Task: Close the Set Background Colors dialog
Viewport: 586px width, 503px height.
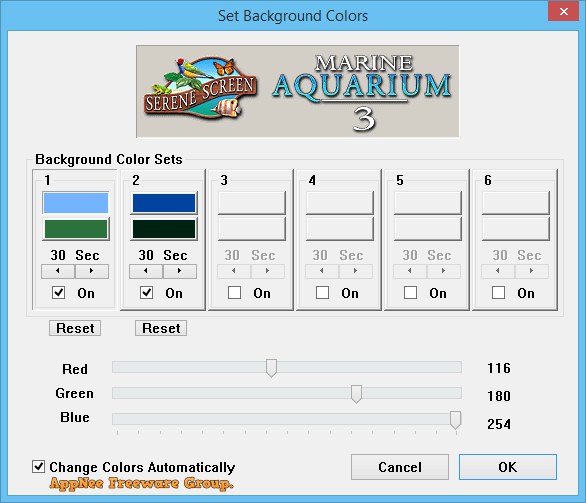Action: click(564, 11)
